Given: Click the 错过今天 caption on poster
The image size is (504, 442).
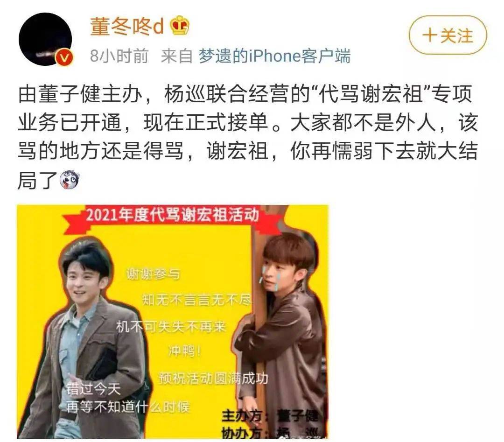Looking at the screenshot, I should (93, 389).
